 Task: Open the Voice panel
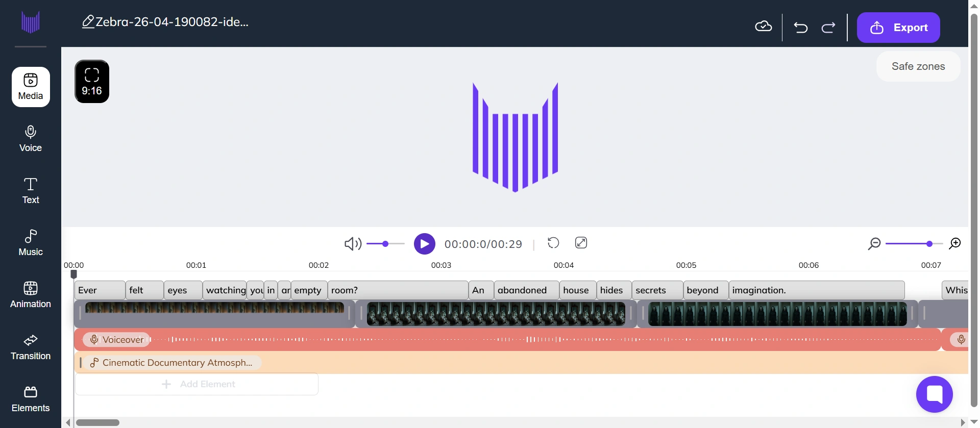(x=31, y=139)
